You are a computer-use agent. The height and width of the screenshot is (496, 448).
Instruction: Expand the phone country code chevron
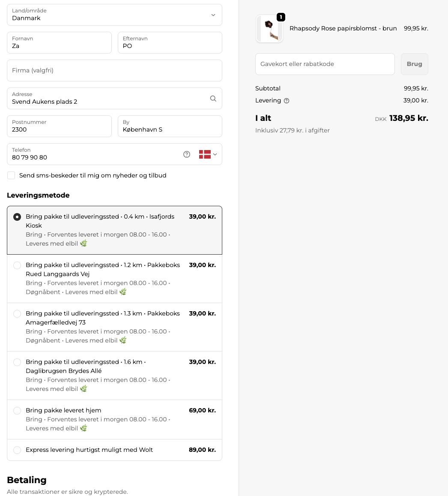pyautogui.click(x=215, y=154)
